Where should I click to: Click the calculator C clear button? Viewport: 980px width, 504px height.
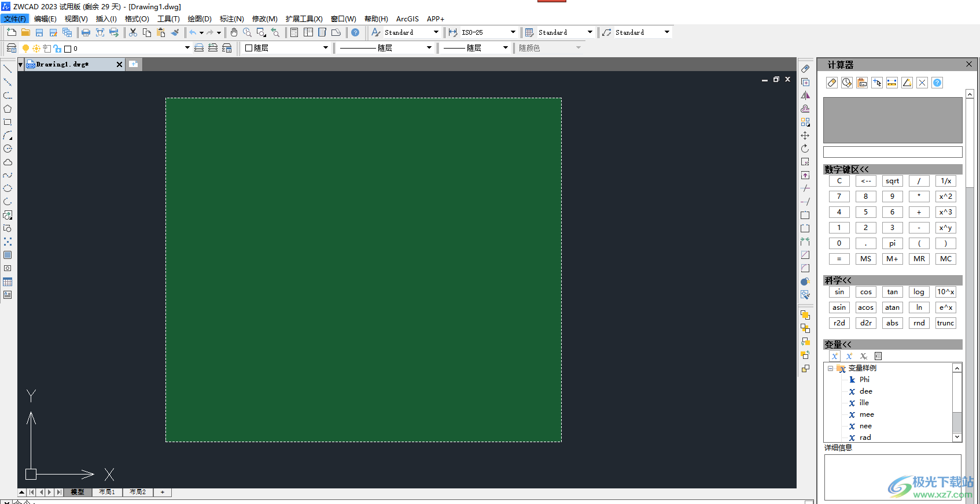[x=839, y=181]
